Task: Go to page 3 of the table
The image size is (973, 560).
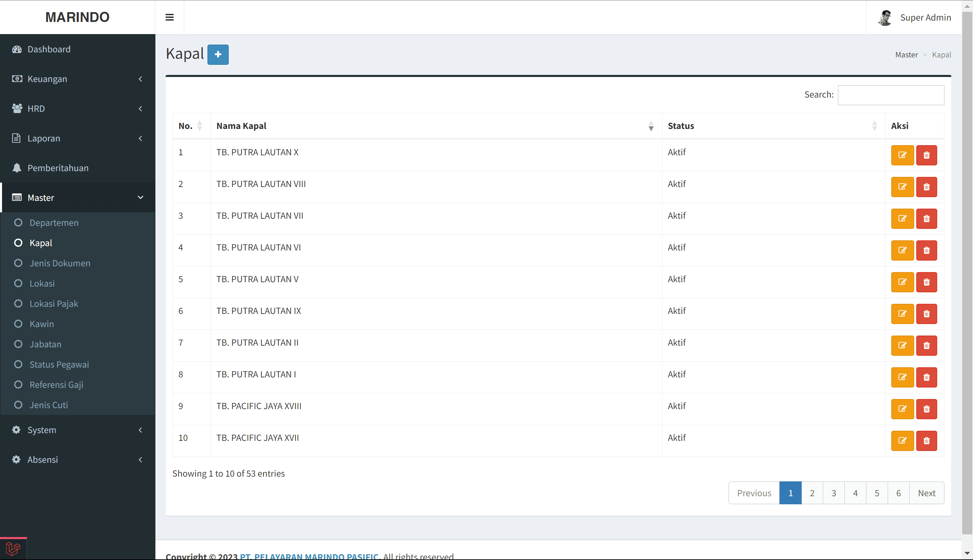Action: pos(833,493)
